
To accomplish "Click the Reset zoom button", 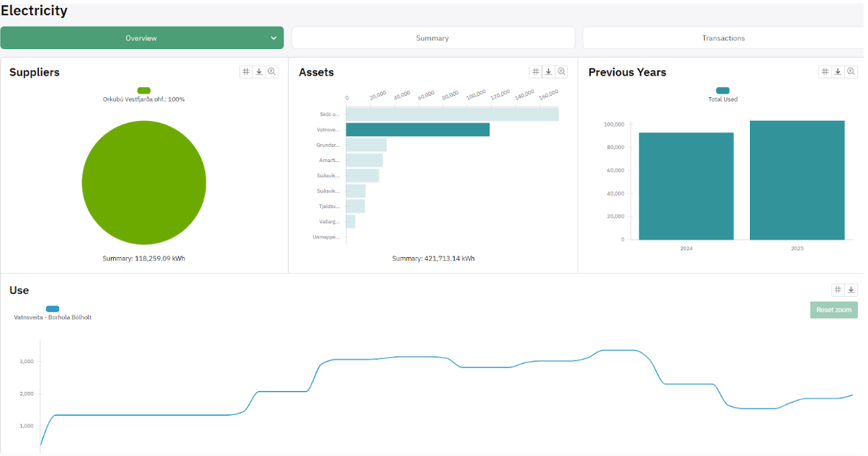I will click(833, 310).
